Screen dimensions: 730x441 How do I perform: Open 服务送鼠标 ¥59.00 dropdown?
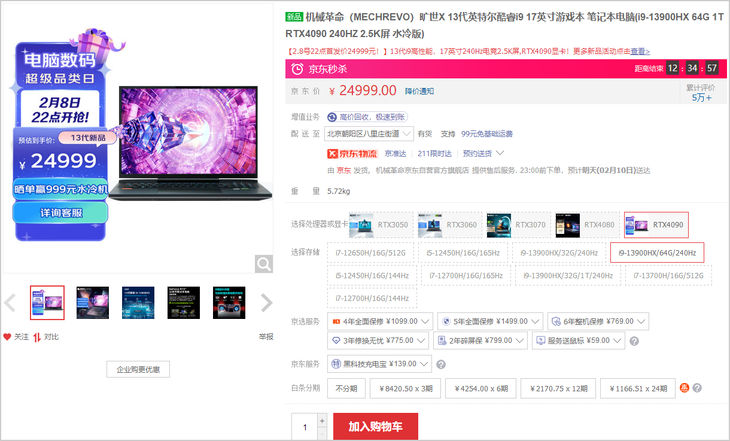[x=578, y=340]
